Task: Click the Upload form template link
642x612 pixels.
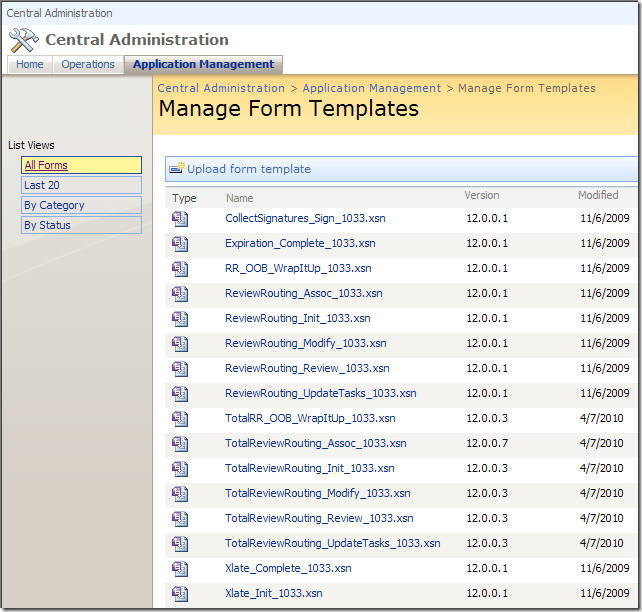Action: (x=249, y=169)
